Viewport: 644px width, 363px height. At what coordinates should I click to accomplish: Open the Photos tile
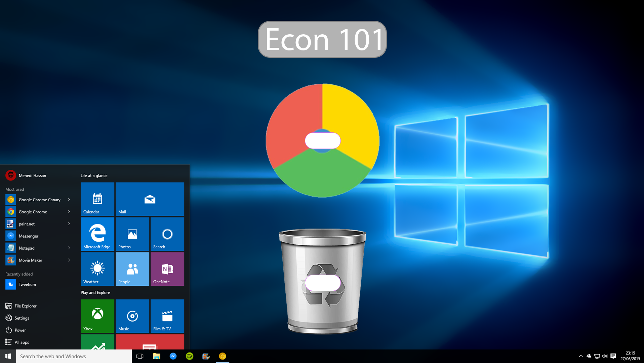(x=132, y=234)
